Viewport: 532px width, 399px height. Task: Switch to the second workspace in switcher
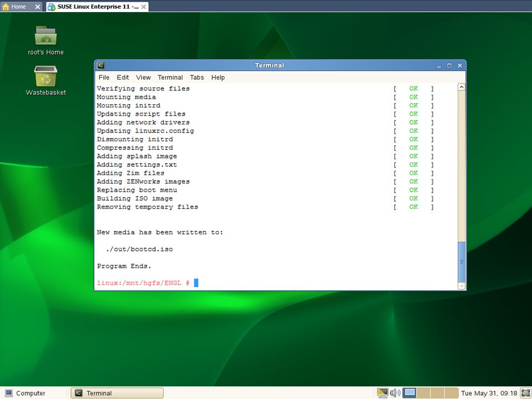coord(423,393)
